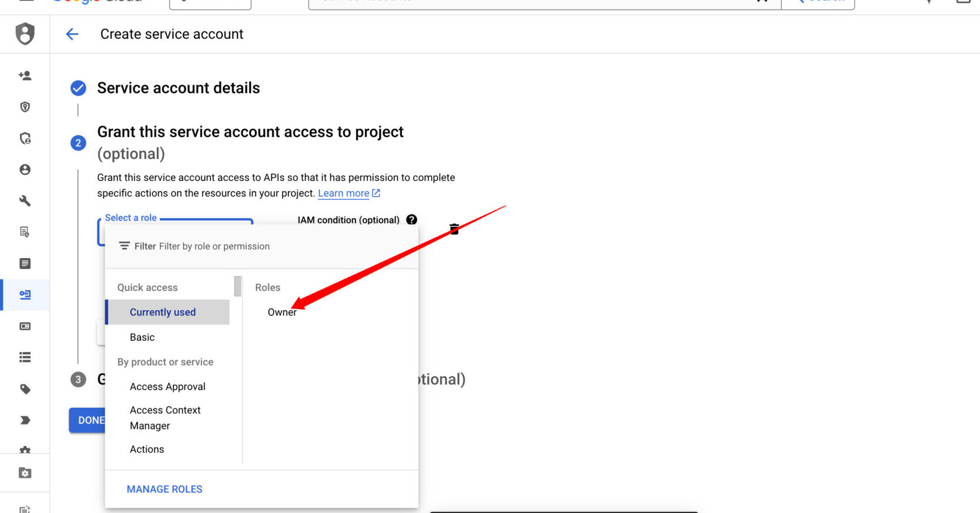Image resolution: width=980 pixels, height=513 pixels.
Task: Select Currently used quick access category
Action: (163, 312)
